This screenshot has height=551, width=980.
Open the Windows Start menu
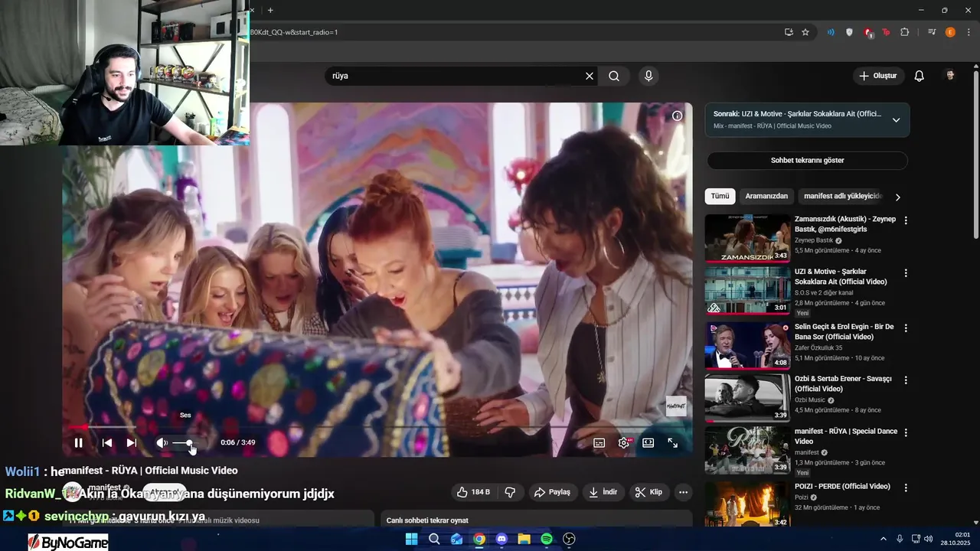click(411, 539)
